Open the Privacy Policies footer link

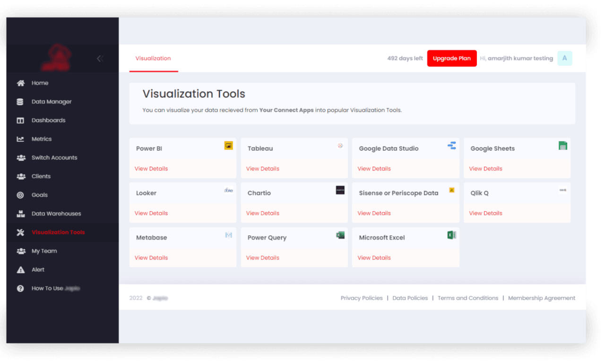coord(362,298)
